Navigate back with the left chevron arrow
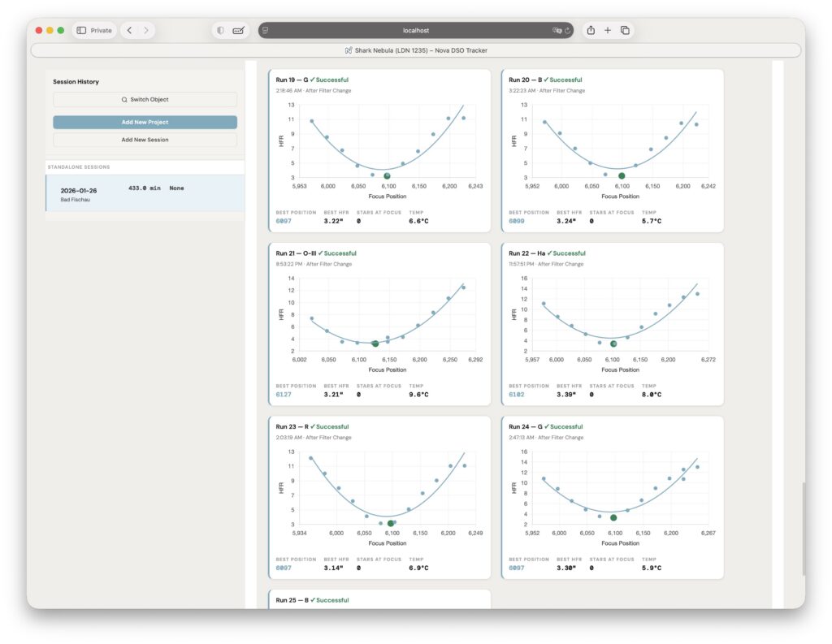 click(x=128, y=29)
